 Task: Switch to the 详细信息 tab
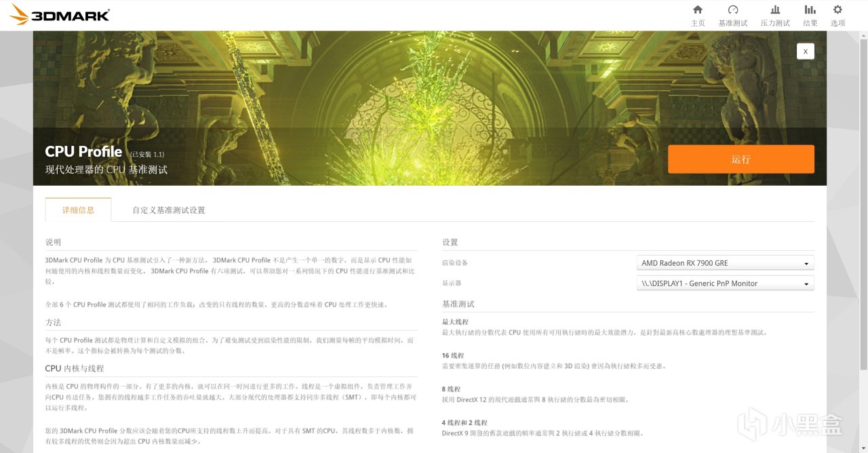78,210
